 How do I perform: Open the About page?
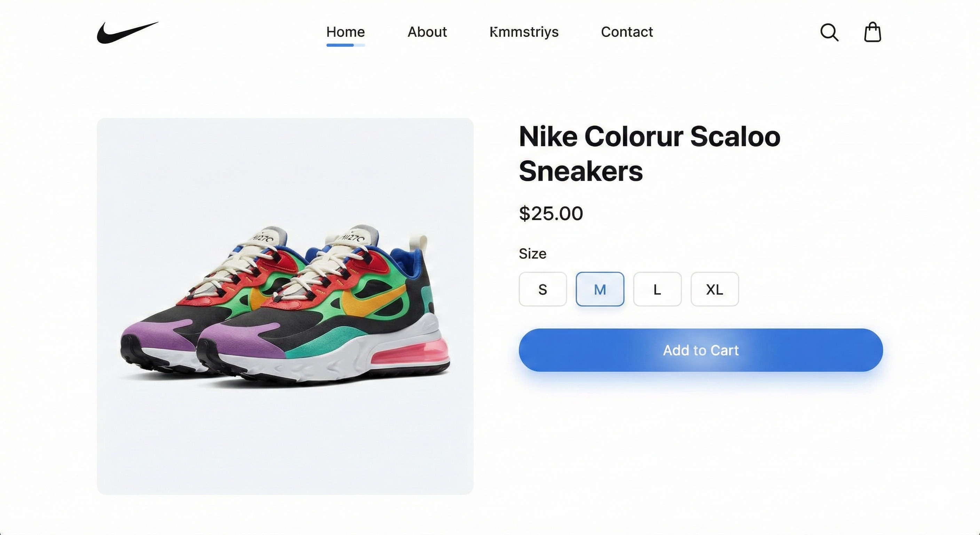(x=427, y=32)
